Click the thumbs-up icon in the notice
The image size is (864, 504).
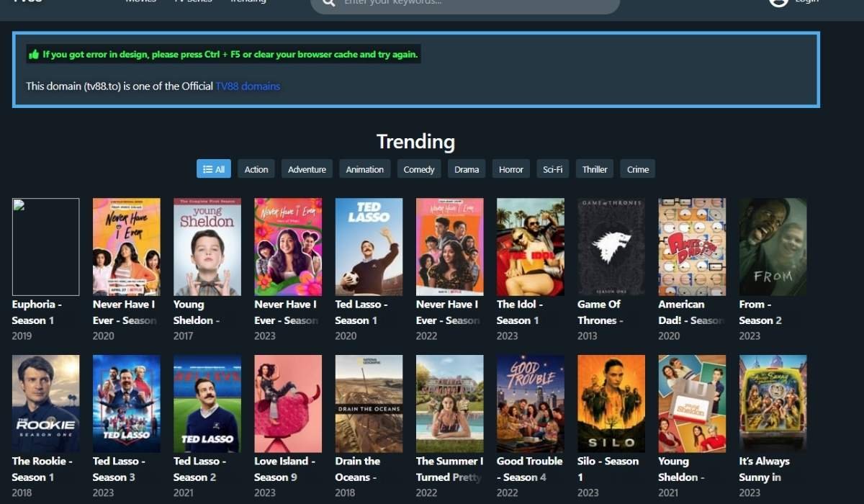click(x=33, y=54)
